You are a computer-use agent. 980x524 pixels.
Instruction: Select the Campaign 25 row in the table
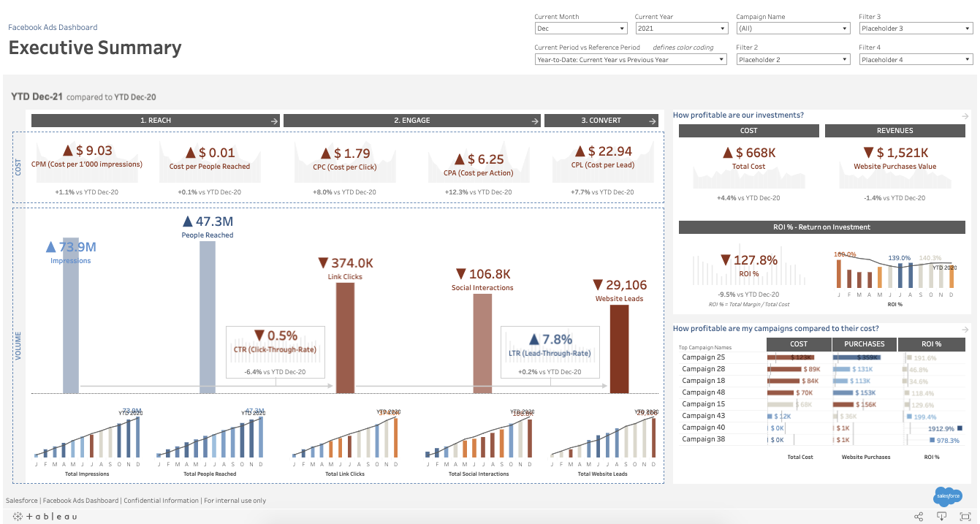[703, 357]
